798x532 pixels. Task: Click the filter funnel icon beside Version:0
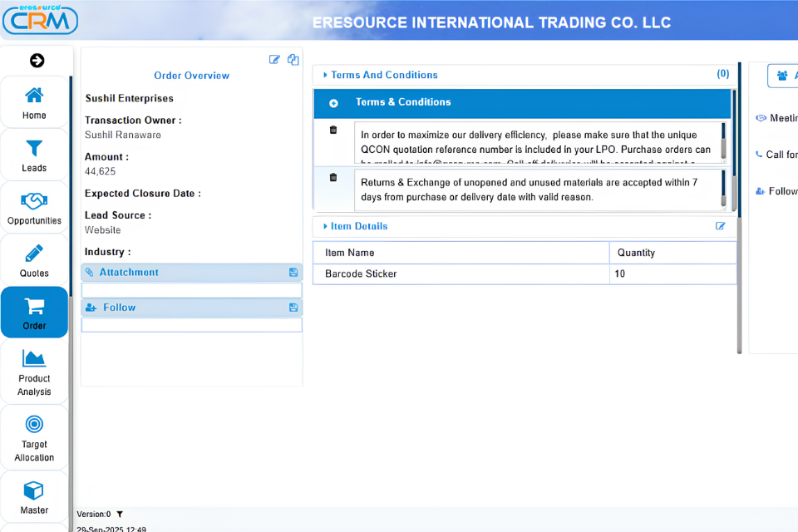pos(120,515)
